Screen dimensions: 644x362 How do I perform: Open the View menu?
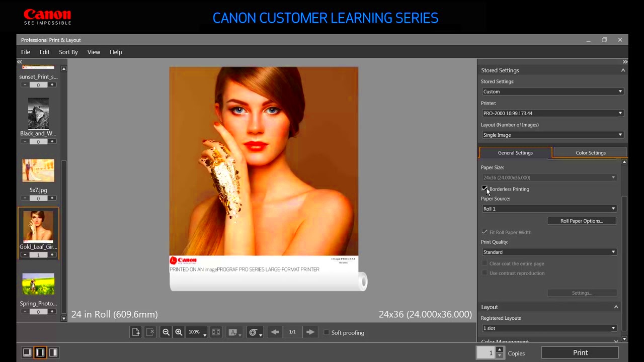click(94, 52)
